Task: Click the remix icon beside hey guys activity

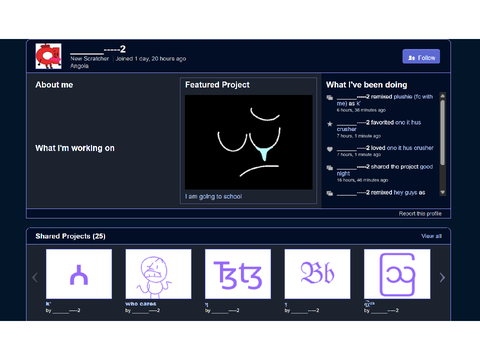Action: (330, 193)
